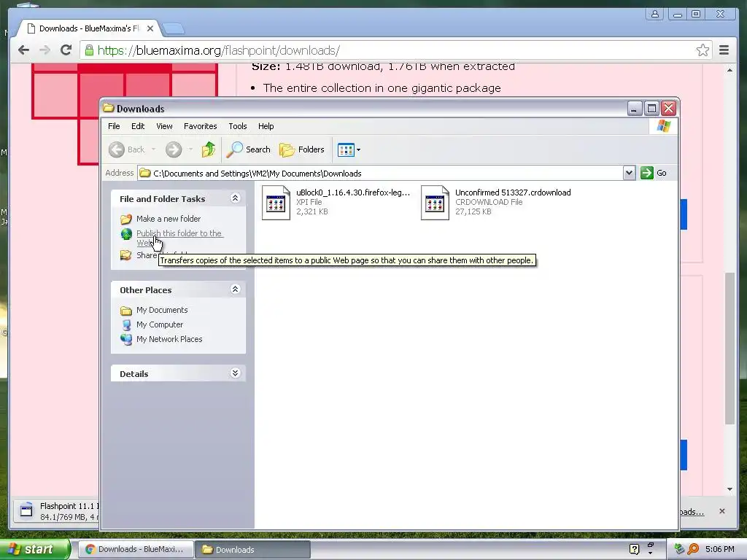Select the Unconfirmed 513327.crdownload file icon

pyautogui.click(x=435, y=203)
